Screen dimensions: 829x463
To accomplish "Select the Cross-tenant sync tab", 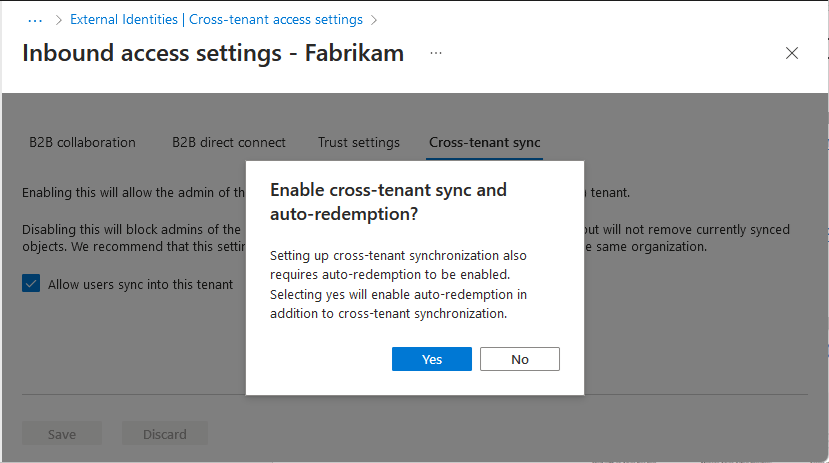I will point(484,142).
